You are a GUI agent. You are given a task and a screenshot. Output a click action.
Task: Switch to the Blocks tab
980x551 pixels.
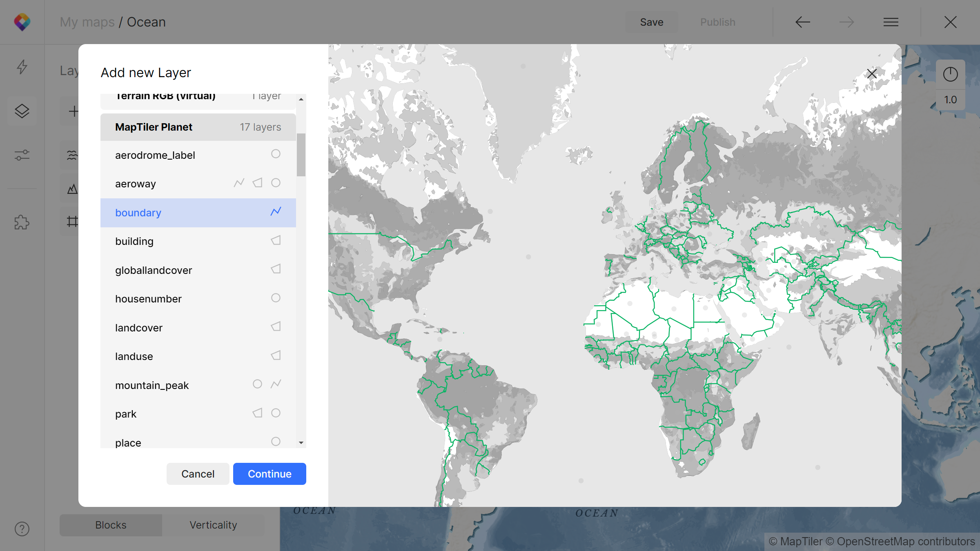(111, 525)
